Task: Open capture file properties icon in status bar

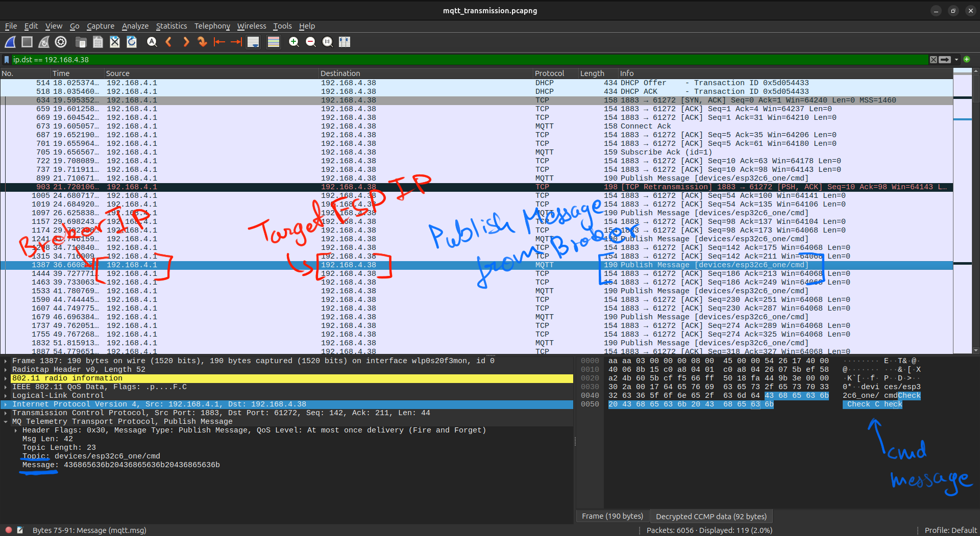Action: [20, 530]
